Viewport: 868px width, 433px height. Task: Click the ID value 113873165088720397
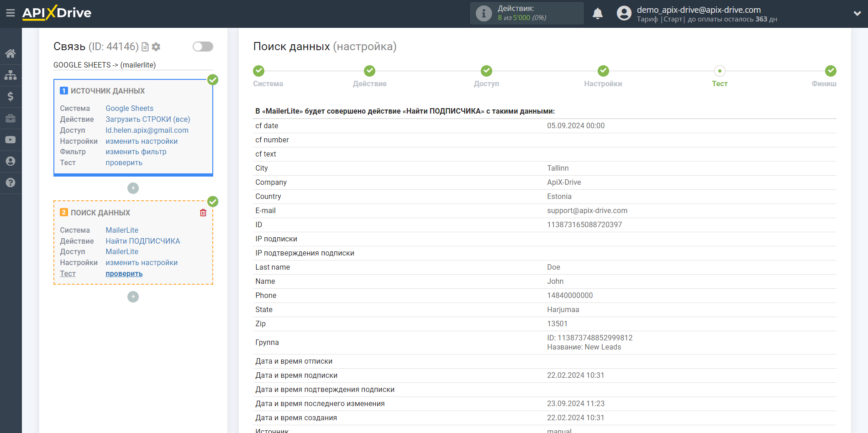click(584, 224)
